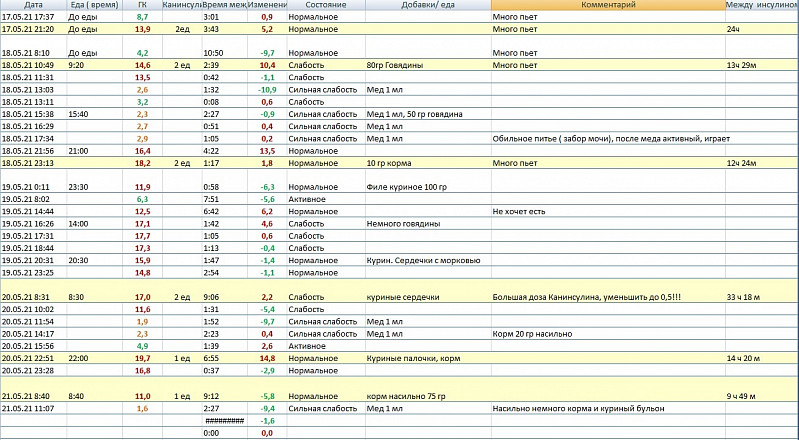The height and width of the screenshot is (440, 799).
Task: Select the 'Еда ( время)' header cell
Action: pyautogui.click(x=94, y=5)
